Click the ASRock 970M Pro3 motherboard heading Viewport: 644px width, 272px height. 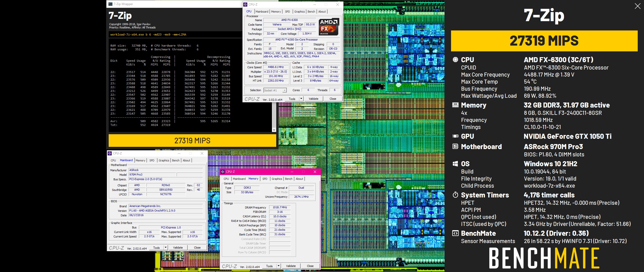tap(553, 147)
